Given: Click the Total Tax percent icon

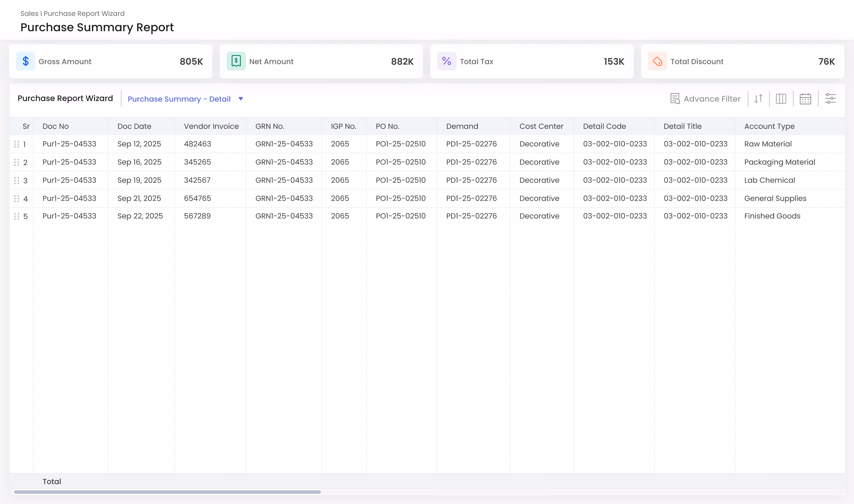Looking at the screenshot, I should coord(447,61).
